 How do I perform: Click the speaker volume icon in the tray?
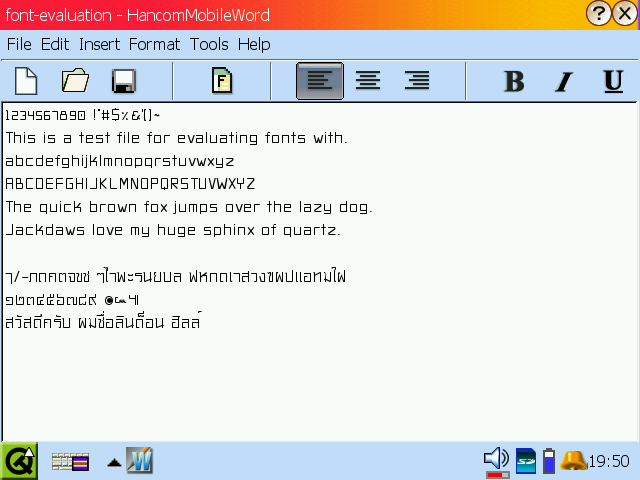coord(496,460)
